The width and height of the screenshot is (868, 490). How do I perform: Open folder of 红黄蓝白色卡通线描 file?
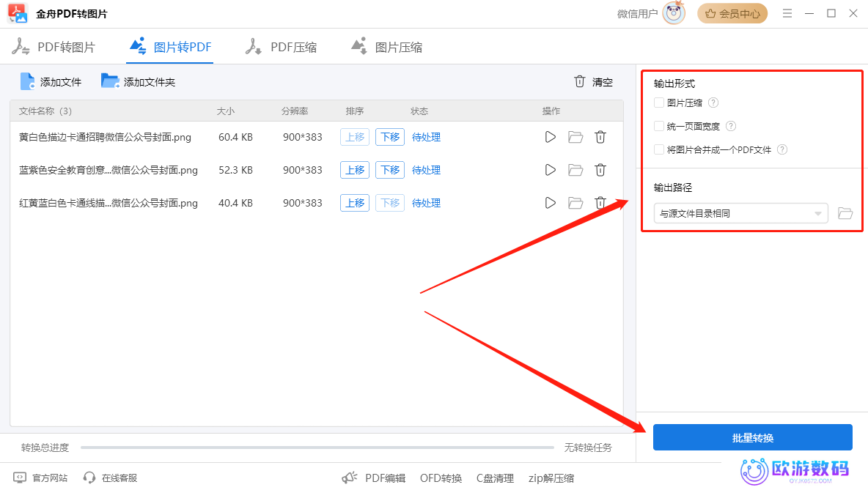point(575,203)
